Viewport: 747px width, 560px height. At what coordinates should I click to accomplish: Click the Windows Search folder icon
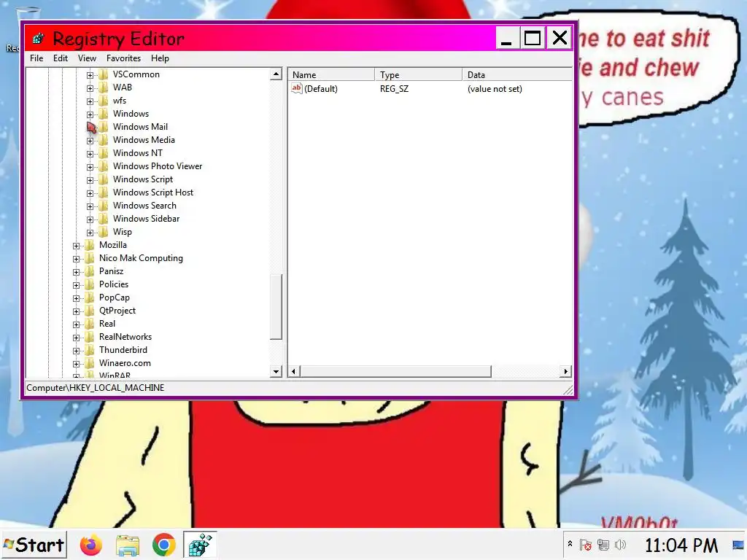tap(104, 206)
